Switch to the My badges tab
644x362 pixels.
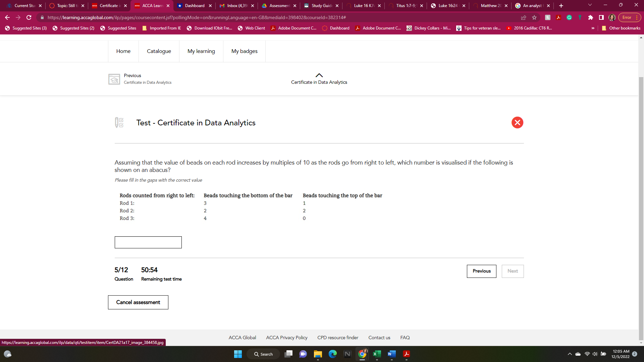coord(244,51)
